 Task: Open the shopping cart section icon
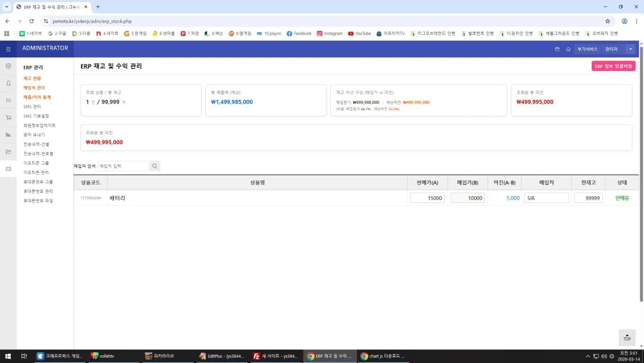coord(8,117)
